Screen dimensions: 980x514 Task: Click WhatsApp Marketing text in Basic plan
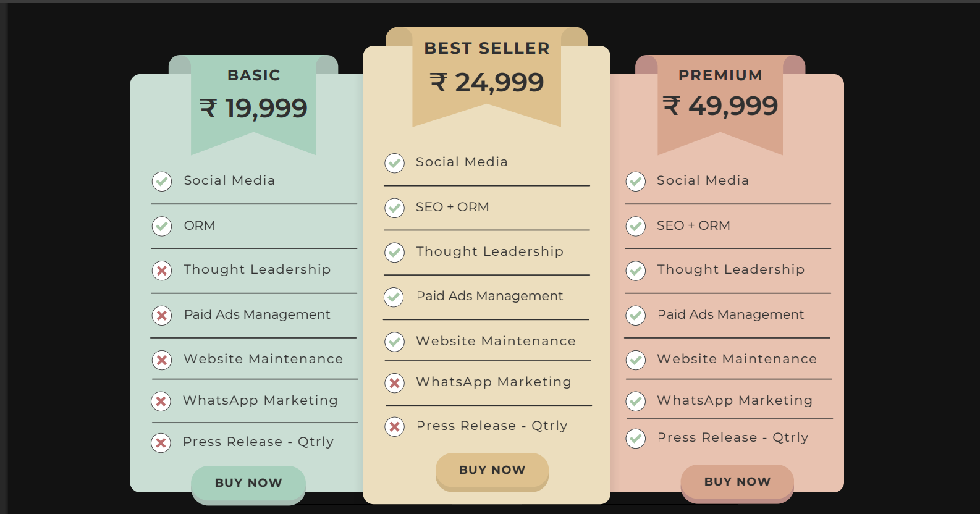260,400
